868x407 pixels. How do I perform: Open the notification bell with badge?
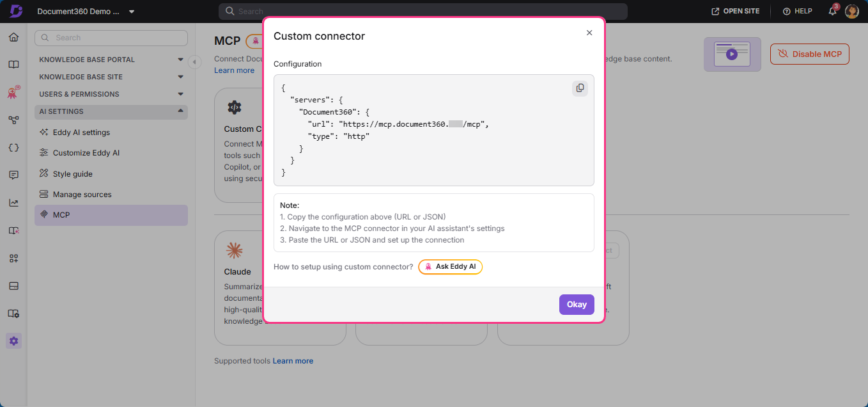pyautogui.click(x=832, y=11)
